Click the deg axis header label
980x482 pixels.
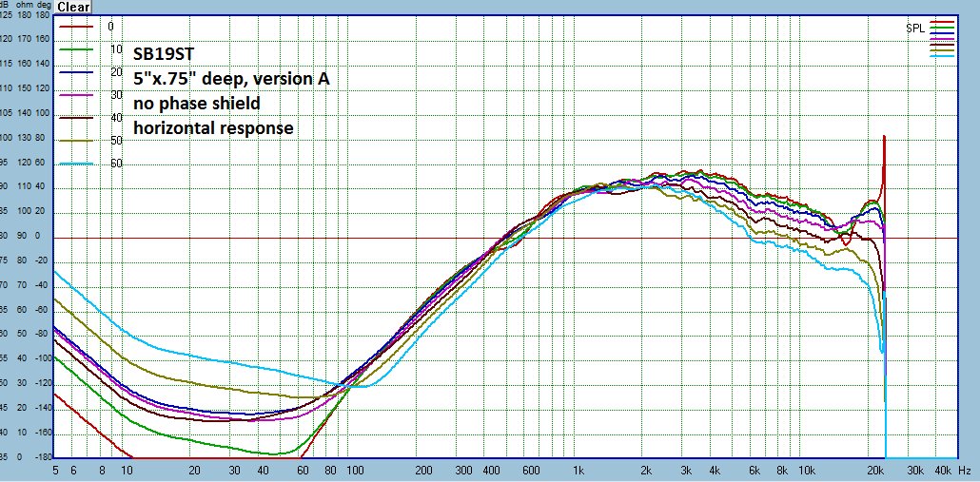[x=43, y=4]
